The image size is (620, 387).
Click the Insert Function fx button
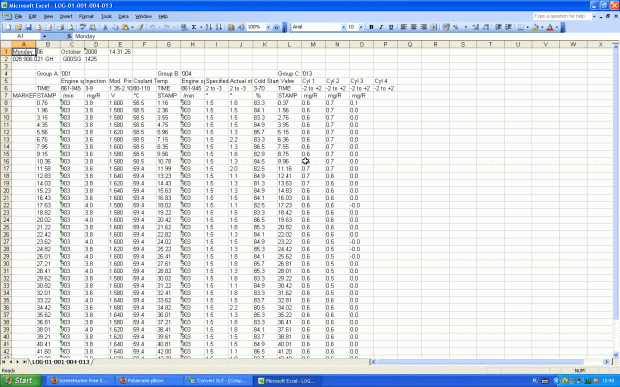click(x=69, y=36)
